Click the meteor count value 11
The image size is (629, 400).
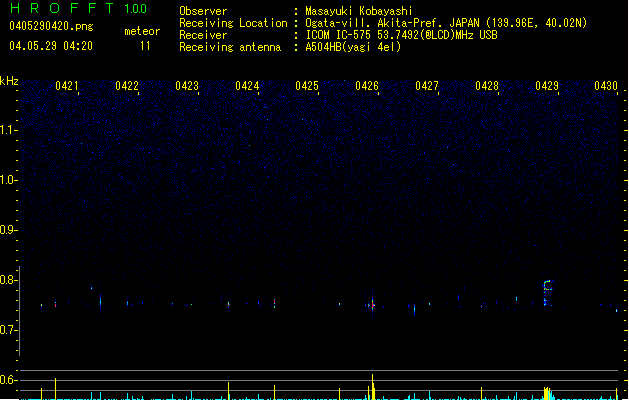146,46
